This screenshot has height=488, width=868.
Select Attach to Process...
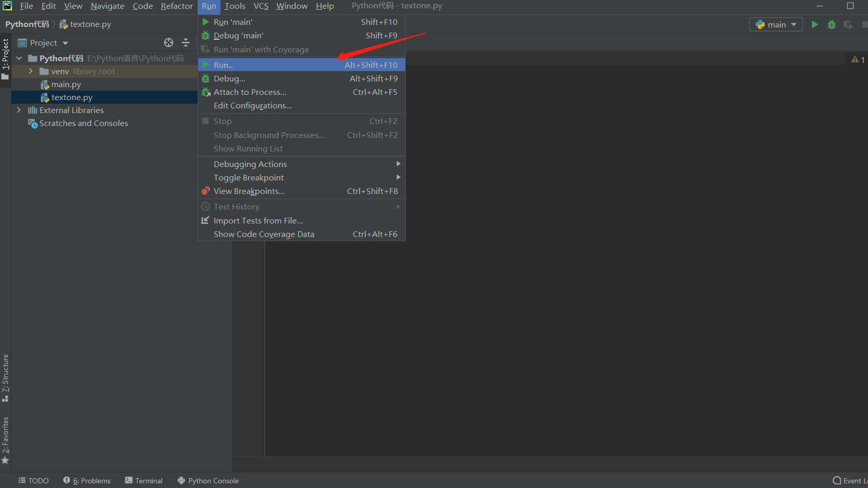[301, 92]
